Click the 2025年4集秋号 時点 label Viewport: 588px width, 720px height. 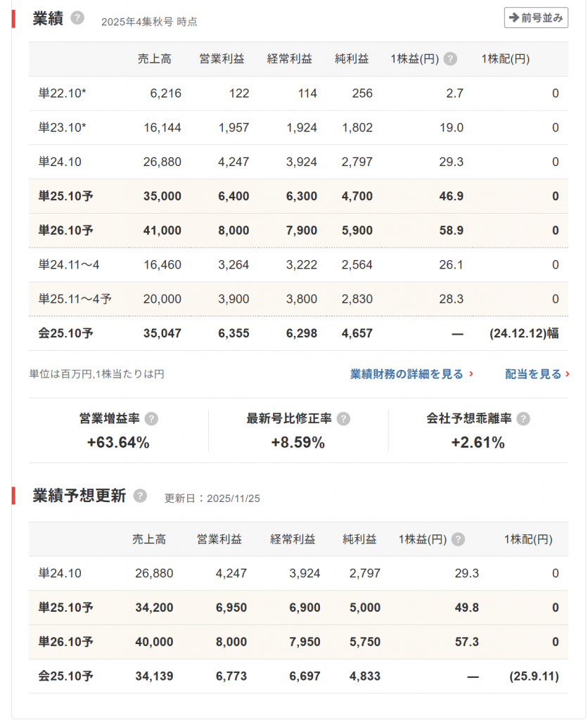(x=149, y=22)
